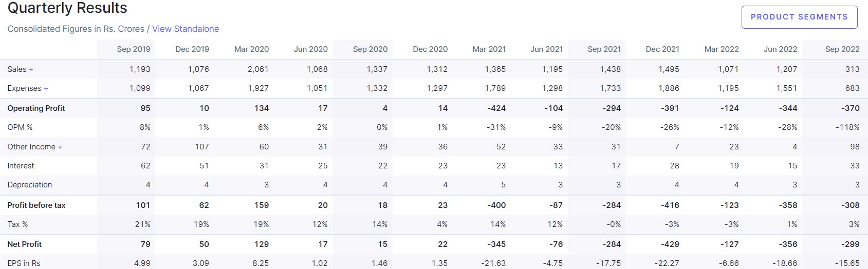Click the Operating Profit row label

pos(36,108)
